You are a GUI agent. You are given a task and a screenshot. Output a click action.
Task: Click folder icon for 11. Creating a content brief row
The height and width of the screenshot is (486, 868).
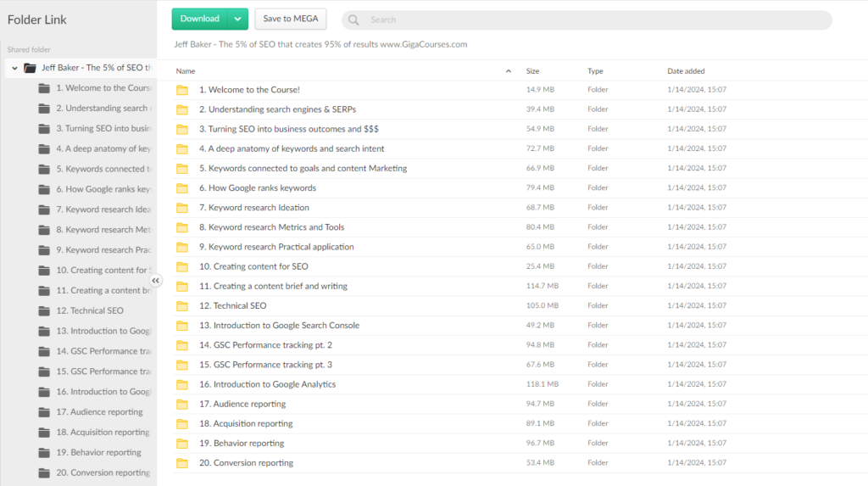[x=182, y=287]
